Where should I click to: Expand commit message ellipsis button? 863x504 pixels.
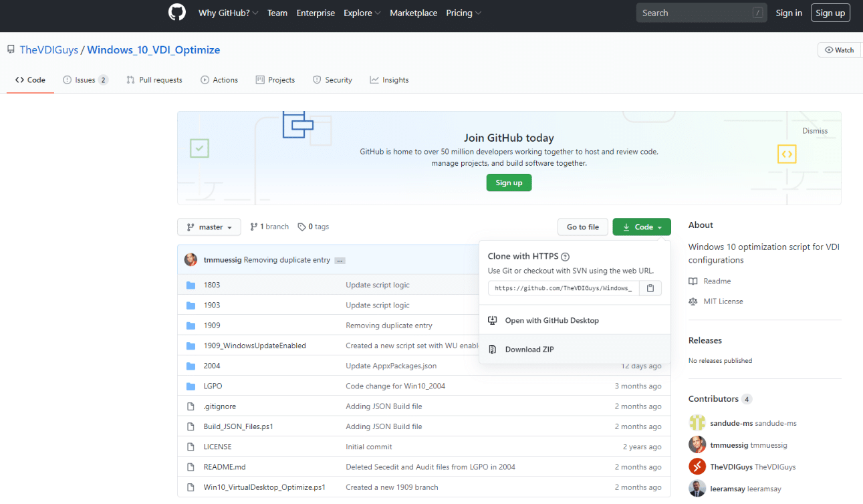point(340,260)
